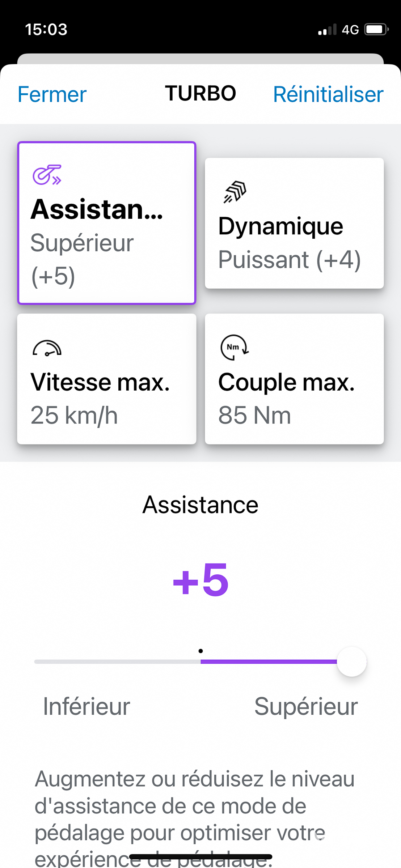Viewport: 401px width, 868px height.
Task: Tap the TURBO mode title
Action: coord(200,93)
